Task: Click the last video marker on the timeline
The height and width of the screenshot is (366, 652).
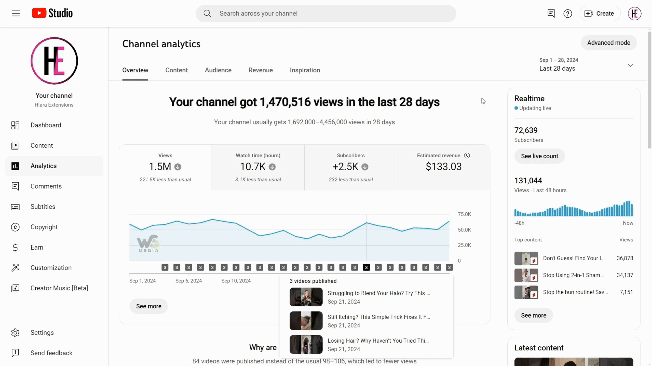Action: click(449, 267)
